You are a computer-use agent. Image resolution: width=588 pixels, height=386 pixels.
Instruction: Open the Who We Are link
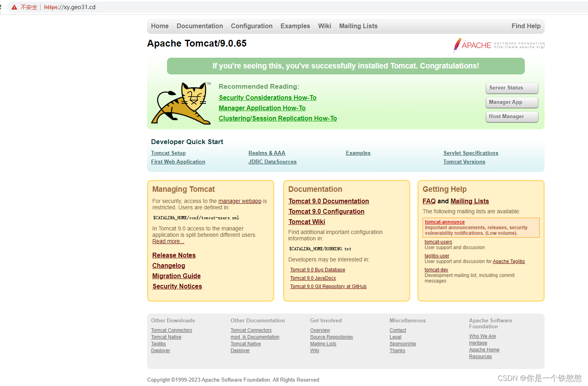coord(482,336)
